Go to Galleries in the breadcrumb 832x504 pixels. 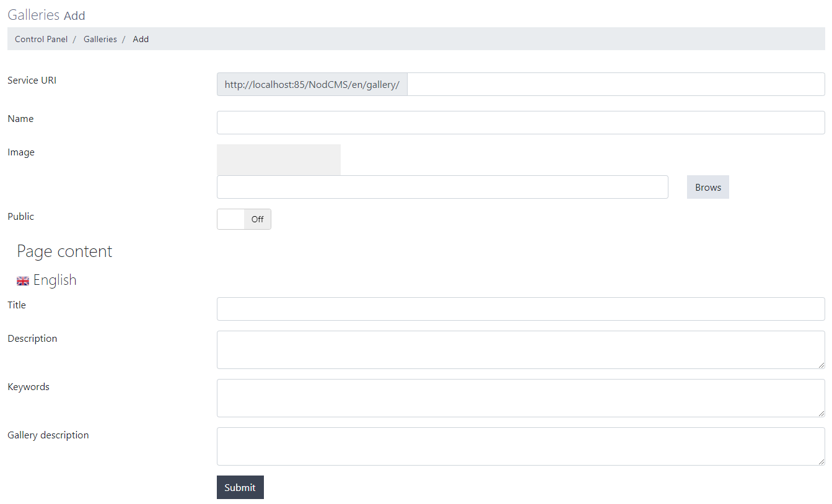coord(100,39)
